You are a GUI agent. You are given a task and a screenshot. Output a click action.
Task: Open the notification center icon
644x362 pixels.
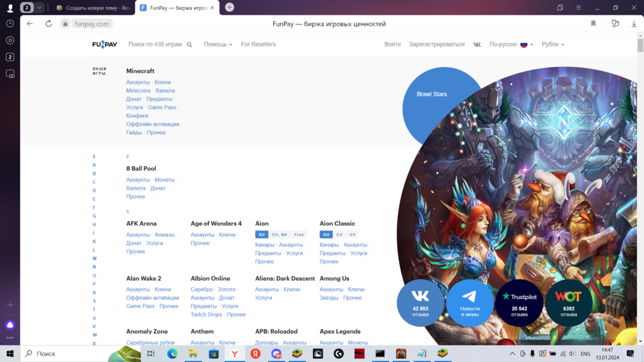[x=630, y=354]
